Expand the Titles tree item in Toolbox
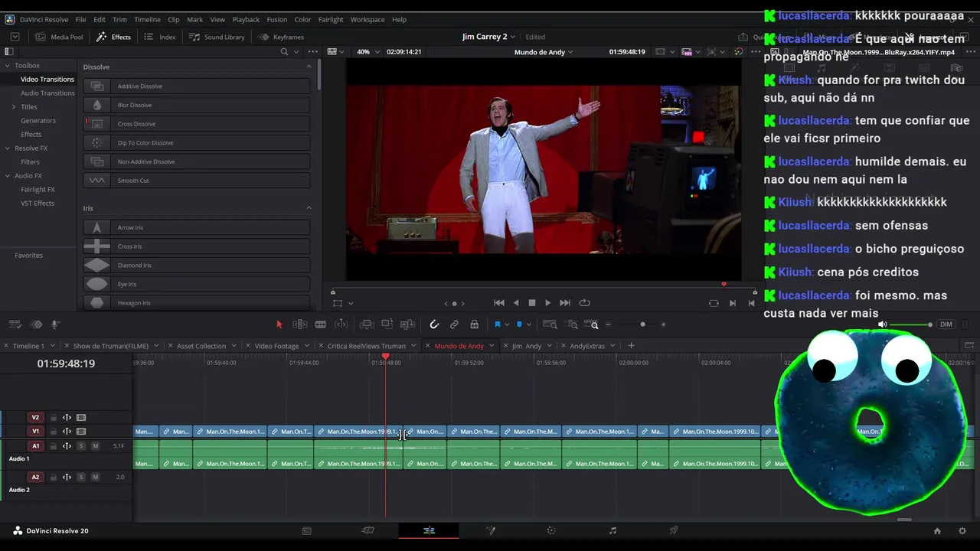Screen dimensions: 980x551 click(14, 106)
